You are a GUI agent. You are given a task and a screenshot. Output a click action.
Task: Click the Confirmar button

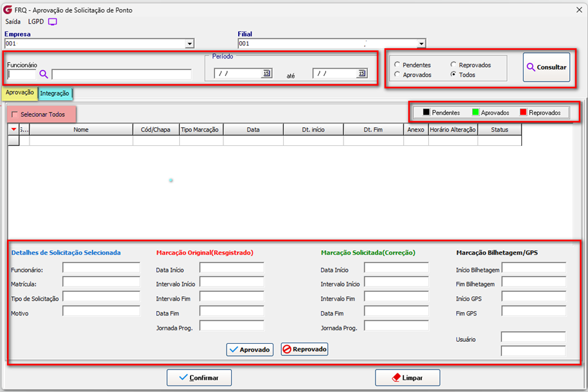(199, 377)
